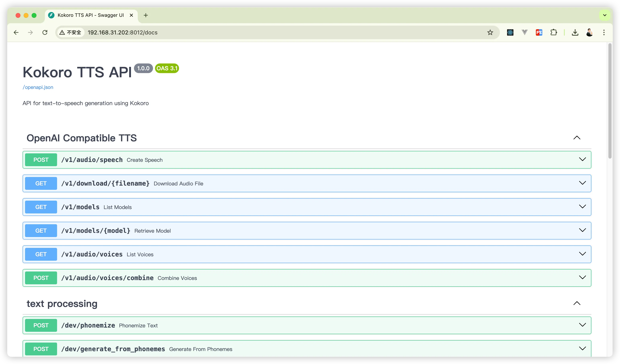Go forward in browser history

tap(30, 32)
